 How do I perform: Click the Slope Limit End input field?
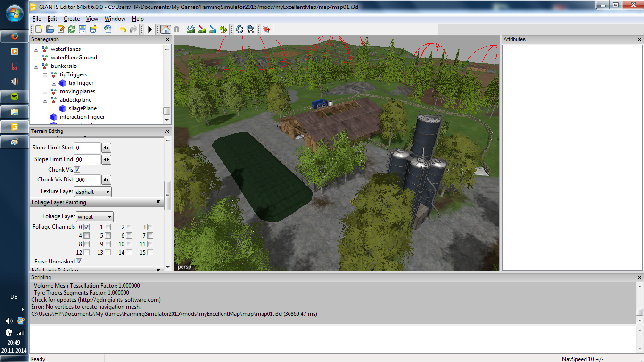click(x=88, y=160)
